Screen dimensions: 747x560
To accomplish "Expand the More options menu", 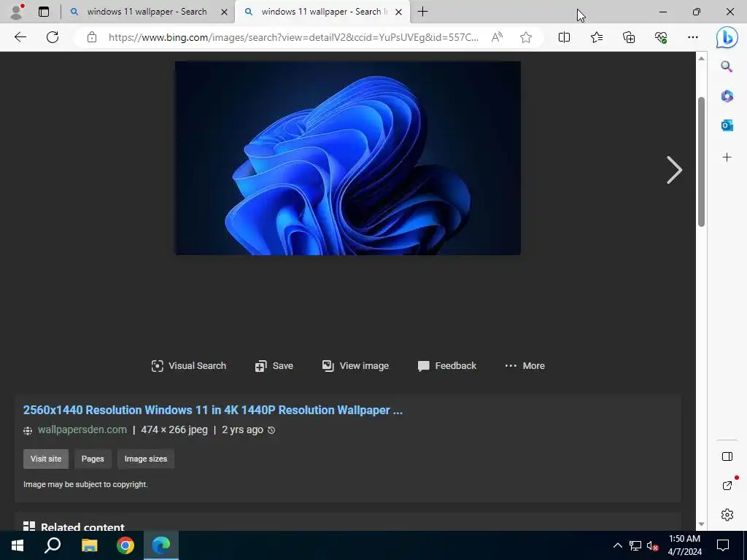I will pos(525,366).
